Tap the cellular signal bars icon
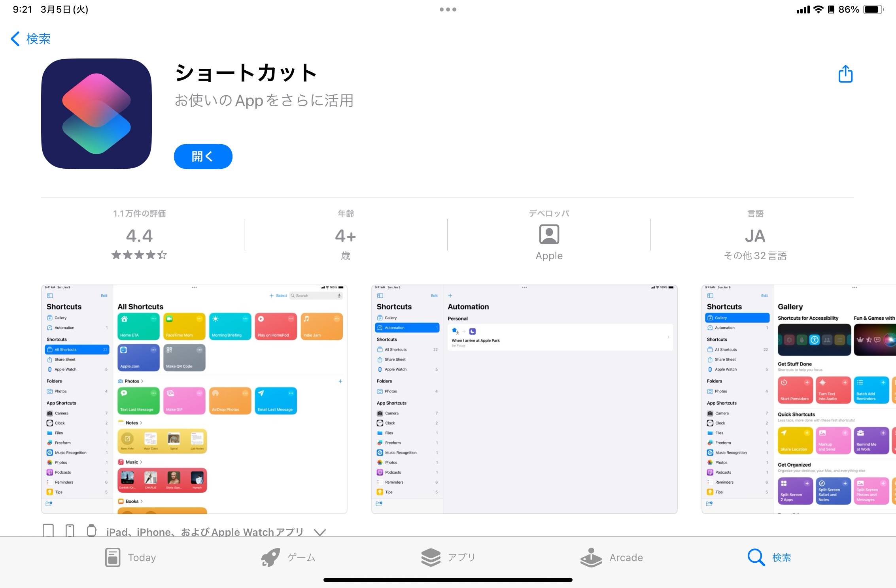 click(x=803, y=9)
